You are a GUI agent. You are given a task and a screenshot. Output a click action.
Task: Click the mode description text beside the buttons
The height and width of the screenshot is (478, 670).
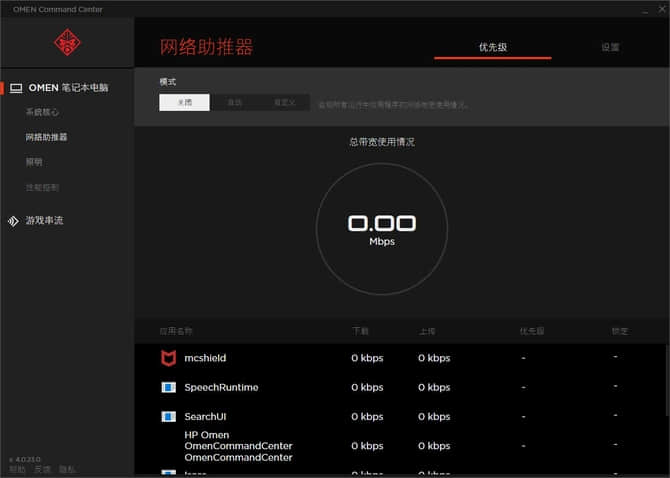(x=393, y=105)
